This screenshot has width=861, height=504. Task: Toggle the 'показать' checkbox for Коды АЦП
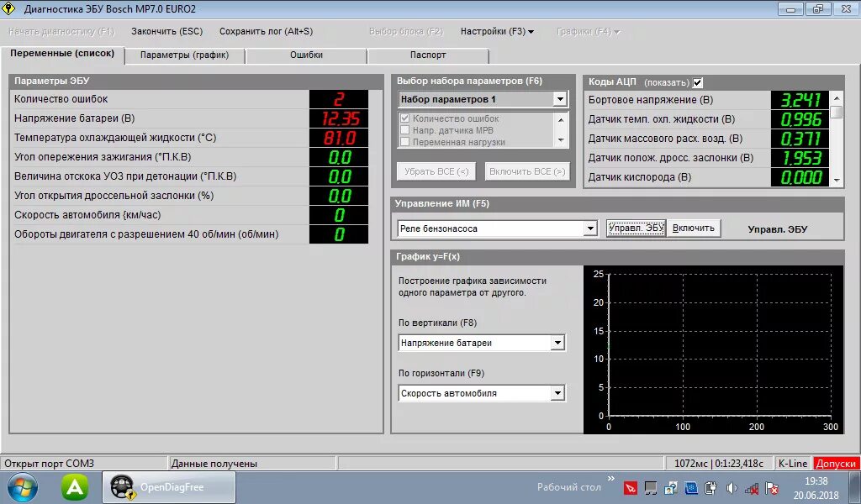click(697, 83)
